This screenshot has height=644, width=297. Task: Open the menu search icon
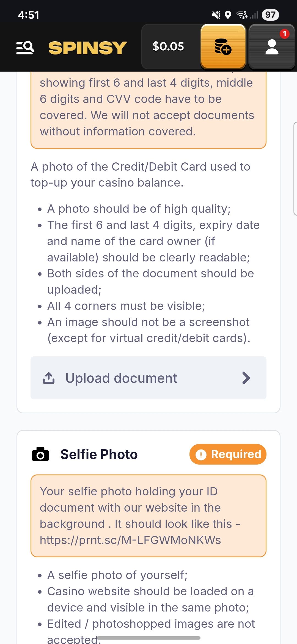pos(25,48)
